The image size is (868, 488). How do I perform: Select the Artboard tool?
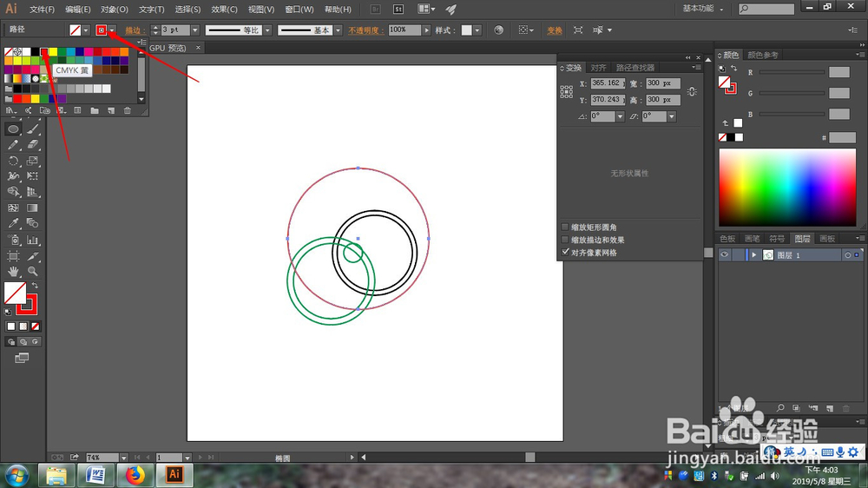(13, 256)
